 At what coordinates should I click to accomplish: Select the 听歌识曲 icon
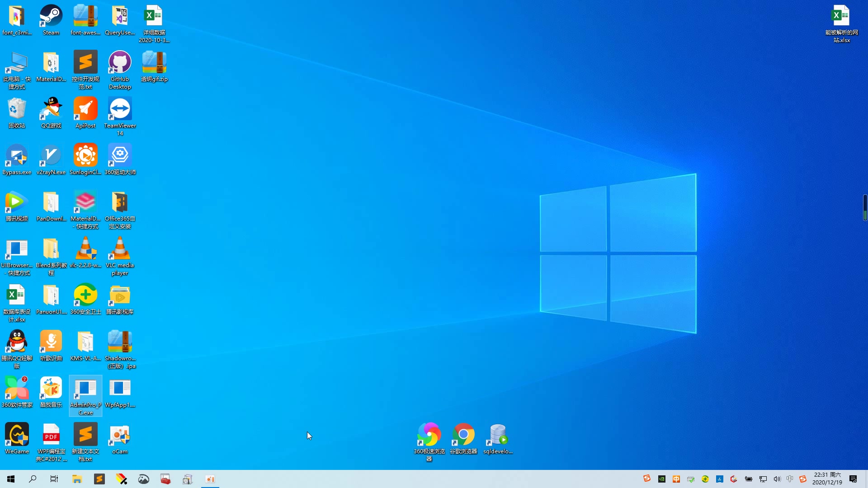click(51, 346)
